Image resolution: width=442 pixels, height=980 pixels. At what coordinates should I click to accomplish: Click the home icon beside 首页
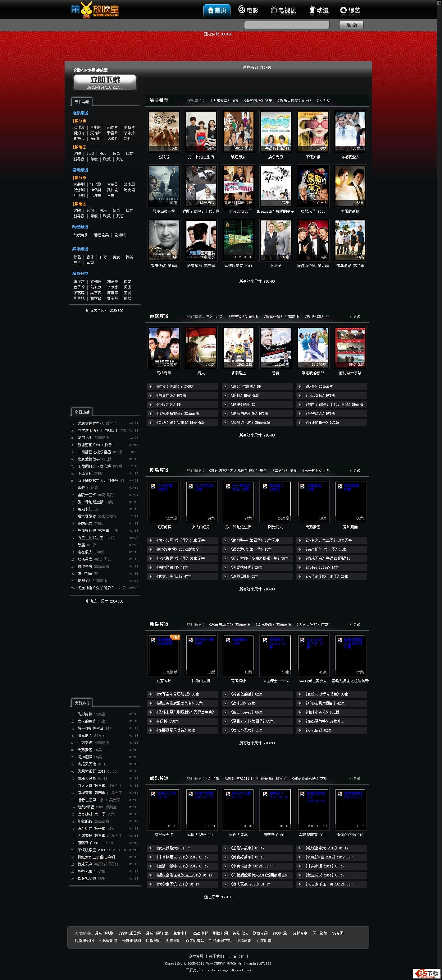pos(210,10)
